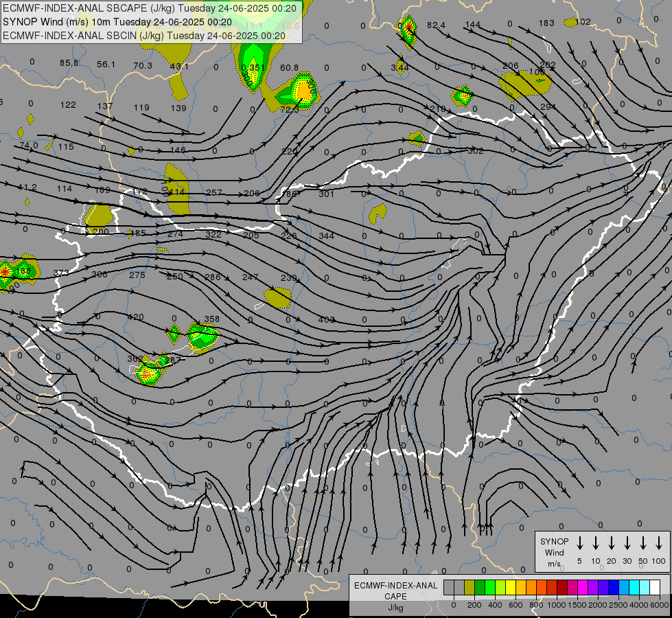Click the 239 CAPE value on map

[288, 278]
